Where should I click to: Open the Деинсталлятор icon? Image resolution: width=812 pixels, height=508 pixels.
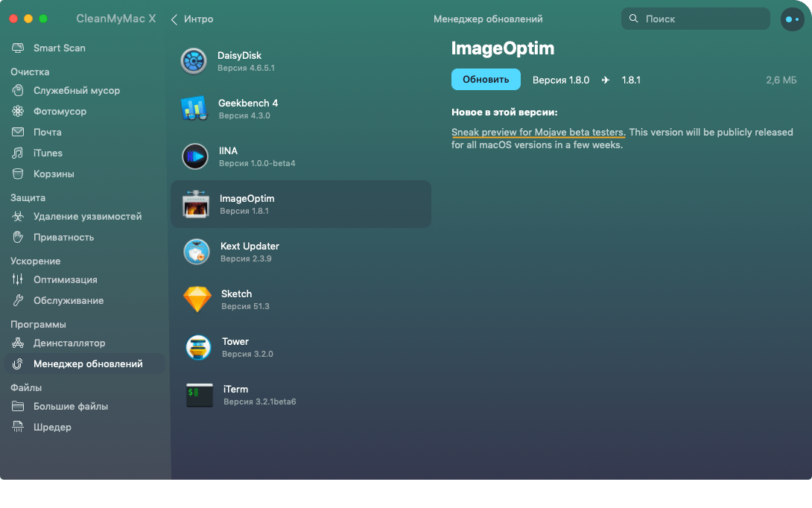tap(18, 343)
